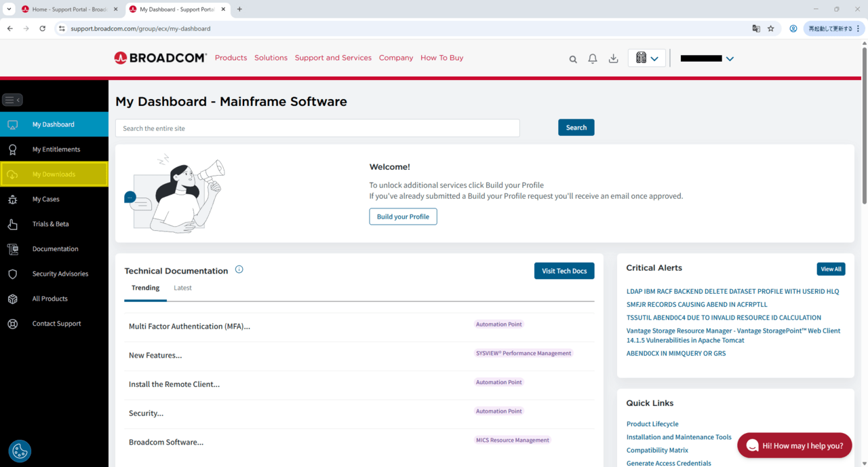
Task: Click SYSVIEW Performance Management tag
Action: point(524,353)
